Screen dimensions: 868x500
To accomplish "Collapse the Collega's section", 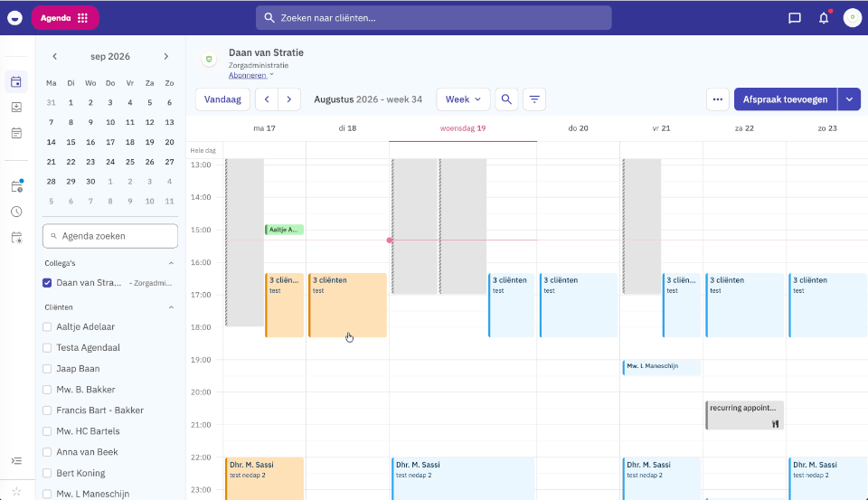I will click(x=171, y=263).
